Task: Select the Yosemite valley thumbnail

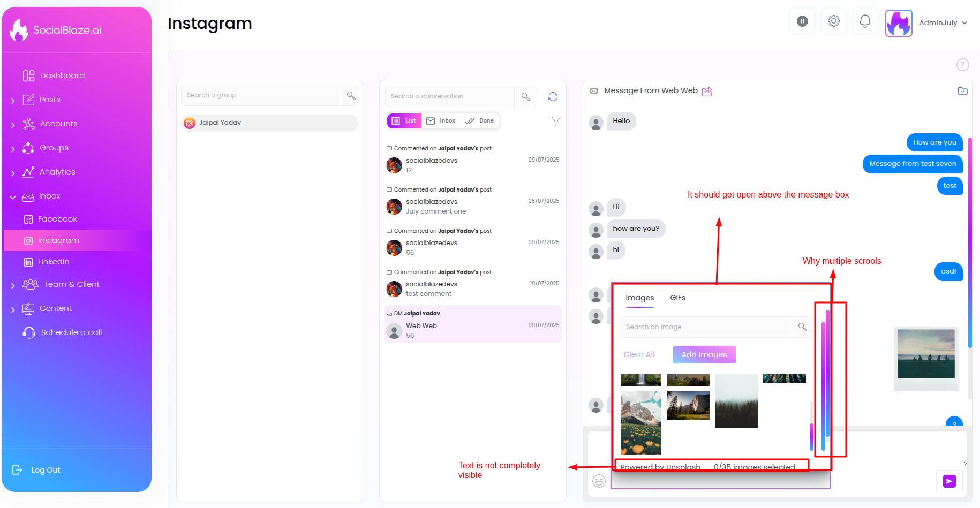Action: click(688, 405)
